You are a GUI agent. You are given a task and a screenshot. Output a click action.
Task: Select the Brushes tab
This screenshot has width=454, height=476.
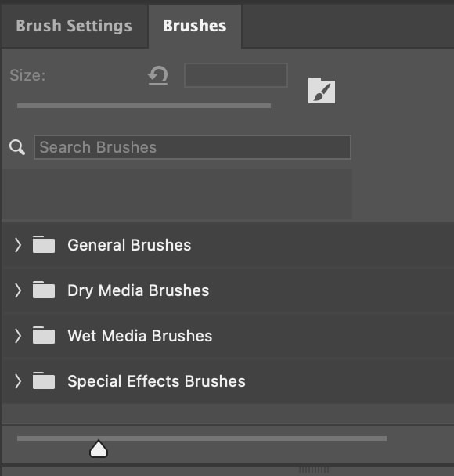(x=195, y=26)
